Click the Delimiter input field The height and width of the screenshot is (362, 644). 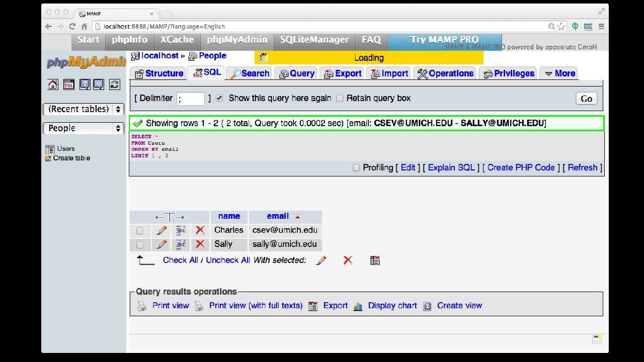tap(191, 99)
